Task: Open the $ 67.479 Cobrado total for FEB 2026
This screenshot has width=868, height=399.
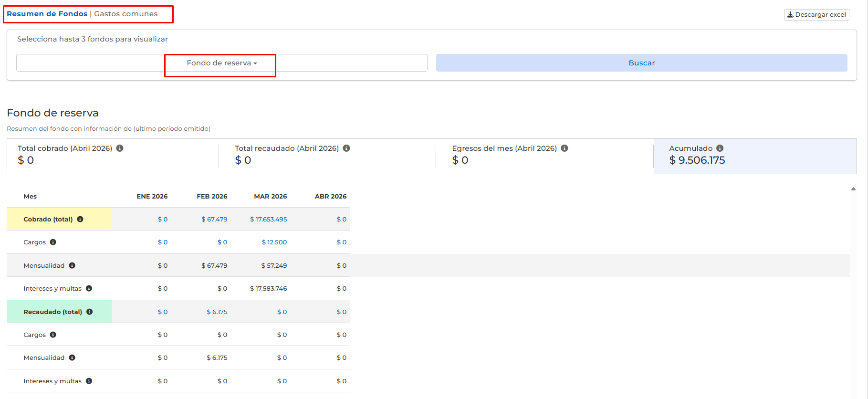Action: 214,220
